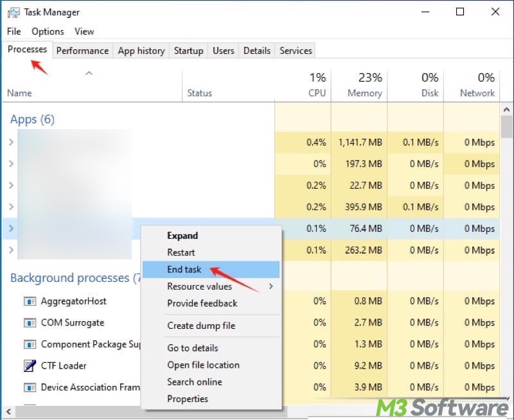
Task: Sort processes by Memory column
Action: [364, 85]
